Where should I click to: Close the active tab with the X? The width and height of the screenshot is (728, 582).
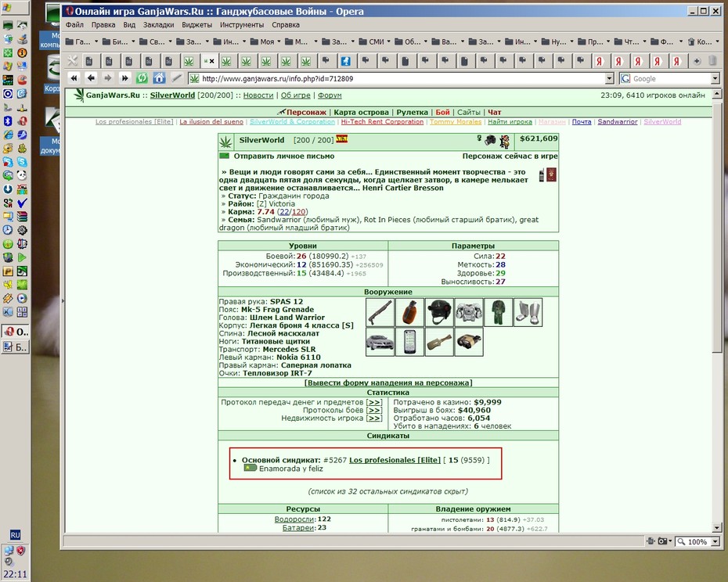pos(211,61)
